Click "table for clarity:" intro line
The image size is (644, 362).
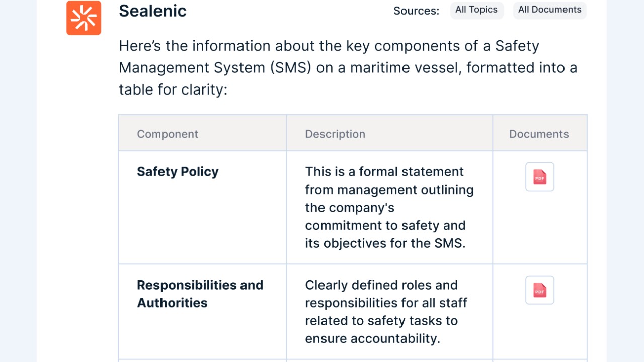173,89
